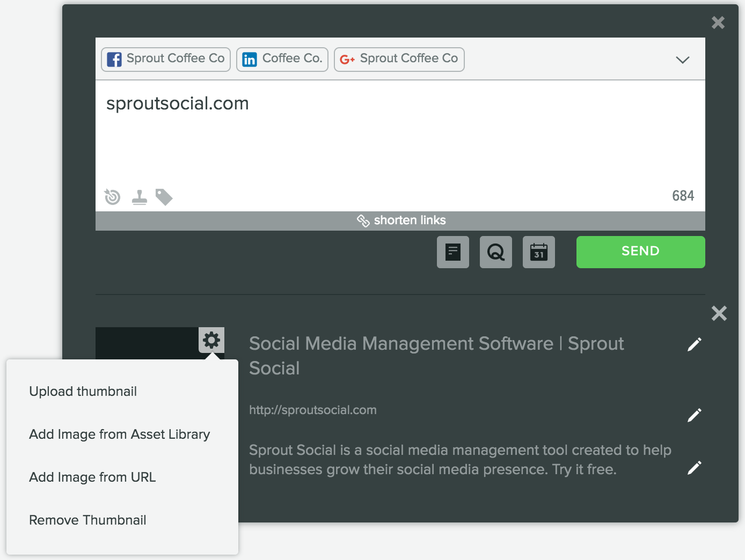The height and width of the screenshot is (560, 745).
Task: Click the shorten links bar
Action: coord(400,220)
